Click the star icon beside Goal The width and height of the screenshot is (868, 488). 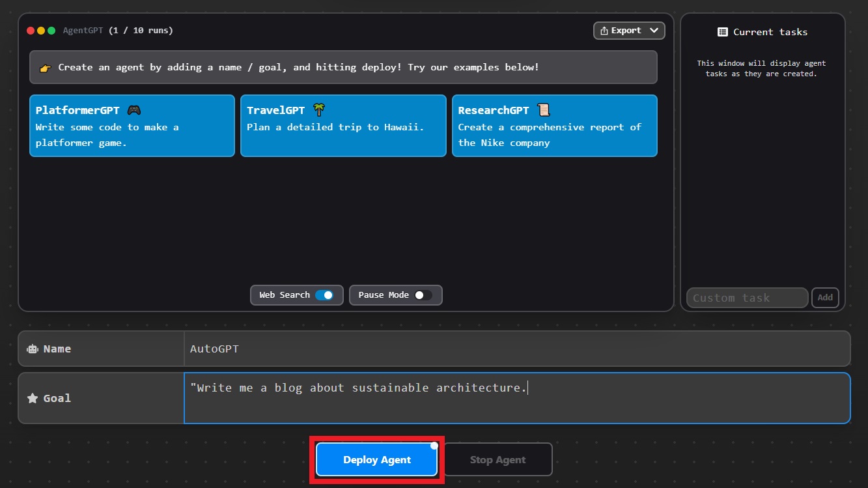pos(33,398)
